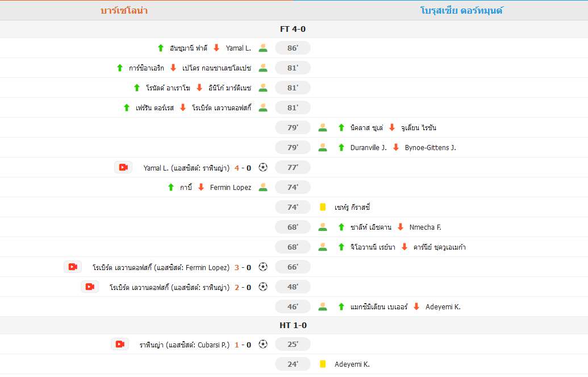Watch video of the 2-0 goal at 48'
The height and width of the screenshot is (377, 588).
(x=90, y=287)
